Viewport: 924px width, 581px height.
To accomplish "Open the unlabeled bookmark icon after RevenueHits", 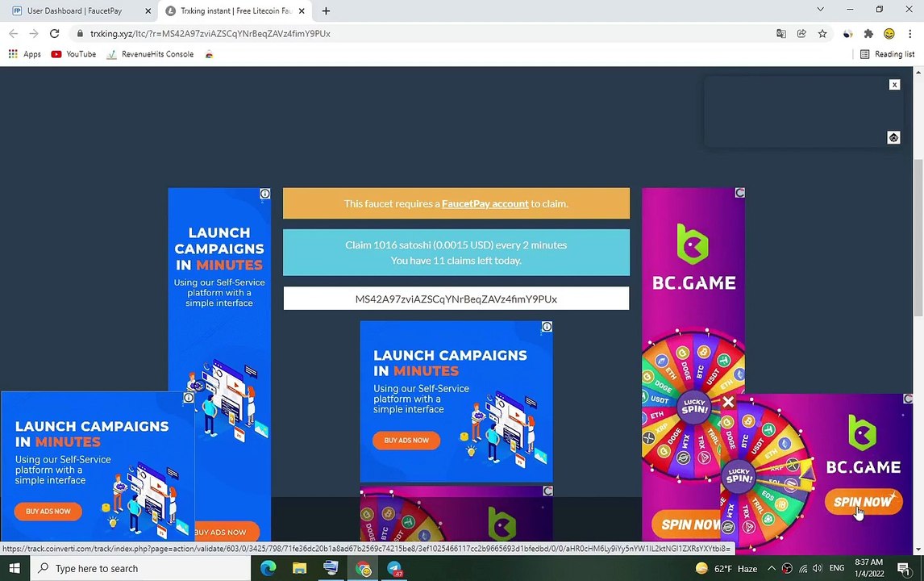I will tap(209, 54).
